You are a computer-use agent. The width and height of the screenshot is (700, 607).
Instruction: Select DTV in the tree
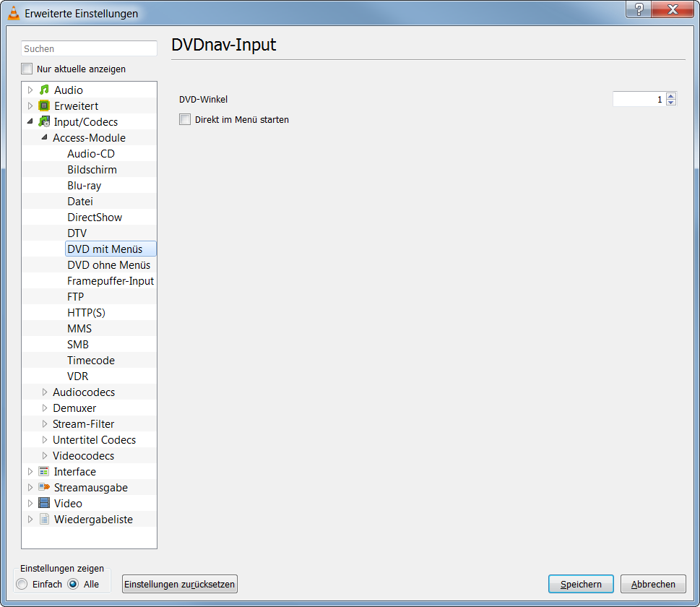77,233
